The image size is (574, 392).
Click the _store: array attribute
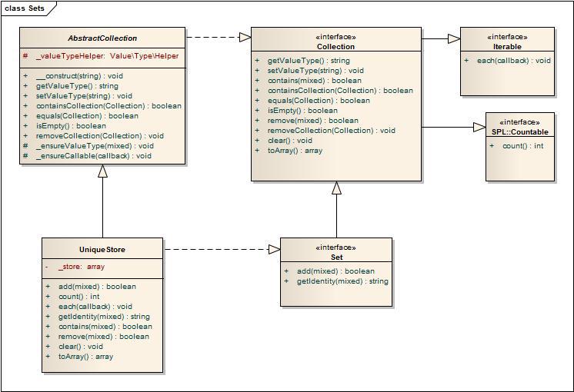pyautogui.click(x=75, y=267)
